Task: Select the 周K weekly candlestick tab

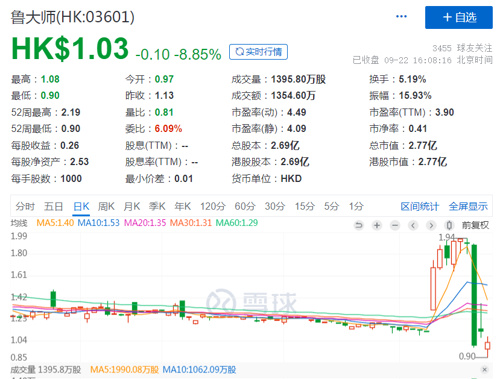Action: coord(106,206)
